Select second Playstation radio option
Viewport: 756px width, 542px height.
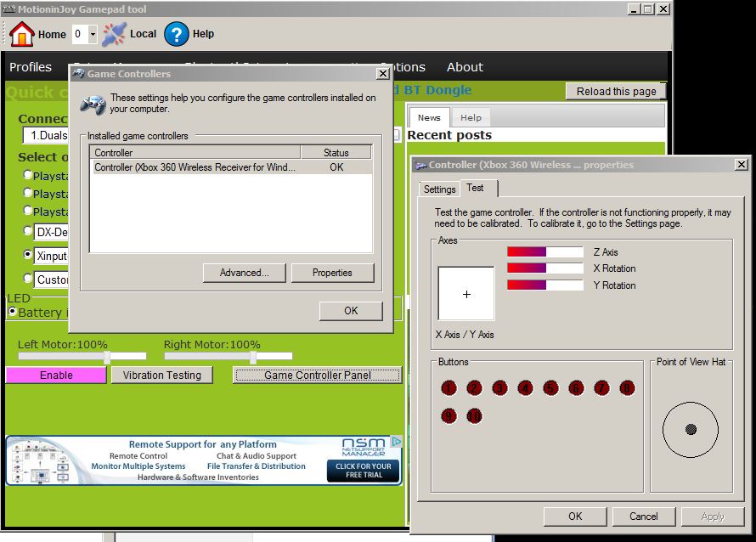point(27,193)
